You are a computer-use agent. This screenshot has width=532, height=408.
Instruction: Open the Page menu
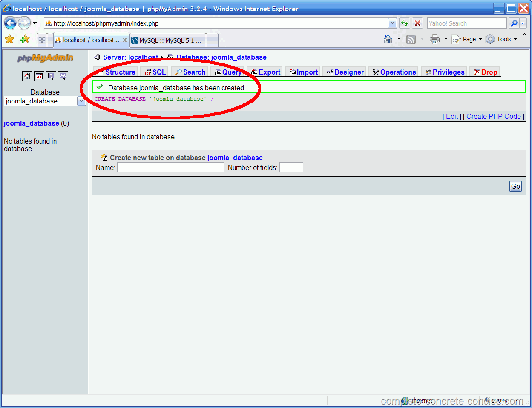(467, 39)
